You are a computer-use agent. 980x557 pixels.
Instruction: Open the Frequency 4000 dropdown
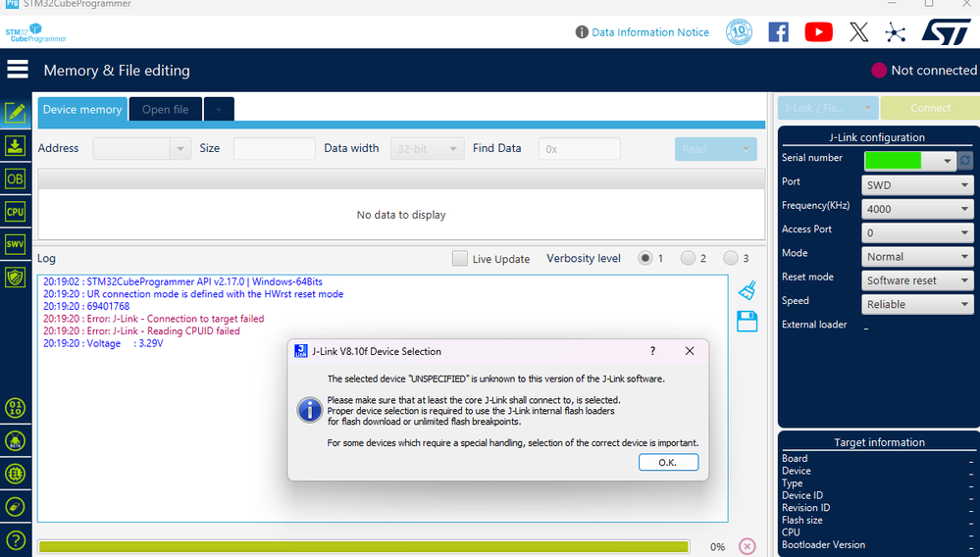(917, 209)
